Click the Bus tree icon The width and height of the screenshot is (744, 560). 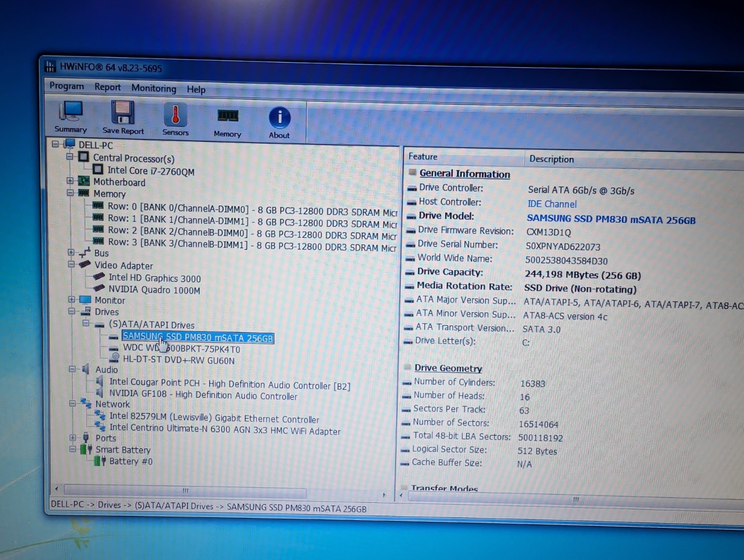pos(85,253)
